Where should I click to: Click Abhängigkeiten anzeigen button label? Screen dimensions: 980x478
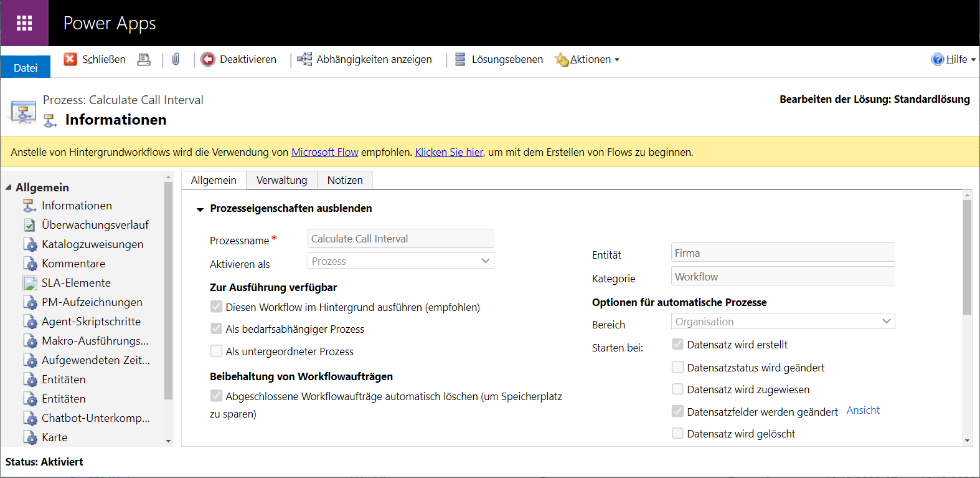pyautogui.click(x=374, y=59)
